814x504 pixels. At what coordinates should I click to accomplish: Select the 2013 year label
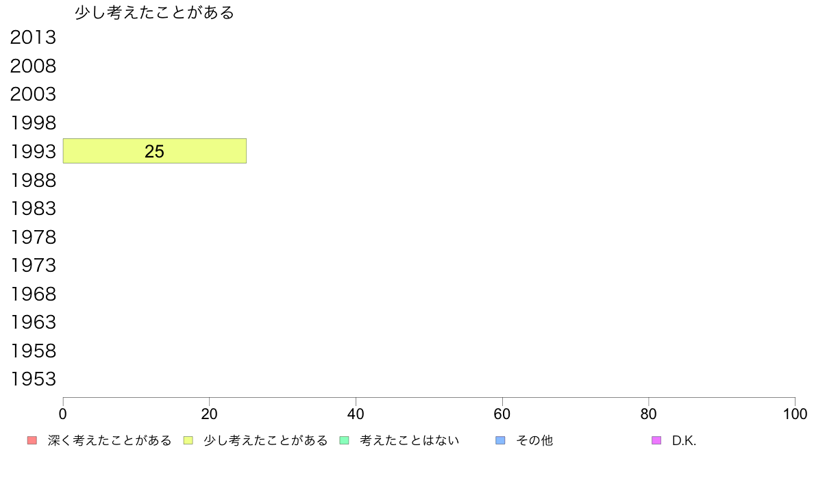point(33,38)
